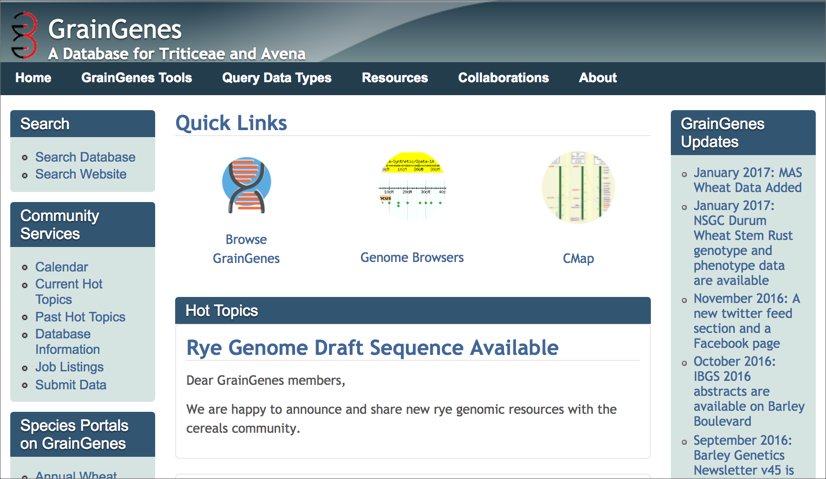
Task: Click the Quick Links heading
Action: [x=231, y=123]
